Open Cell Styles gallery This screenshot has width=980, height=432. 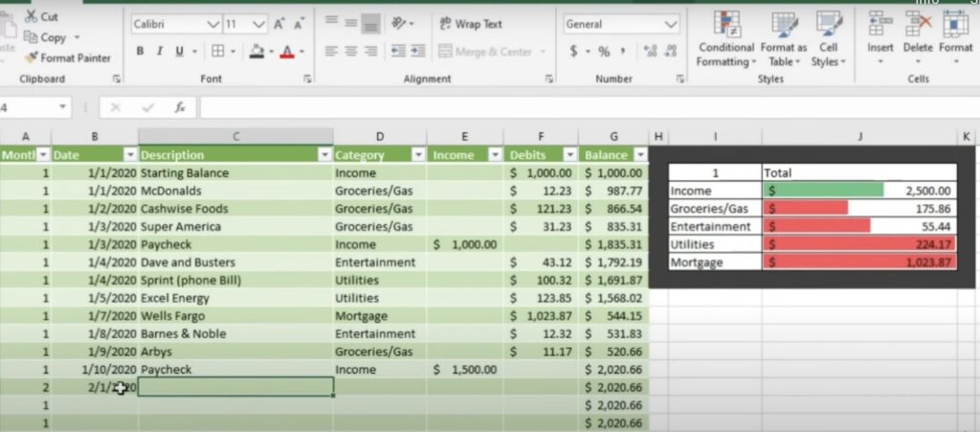click(829, 38)
